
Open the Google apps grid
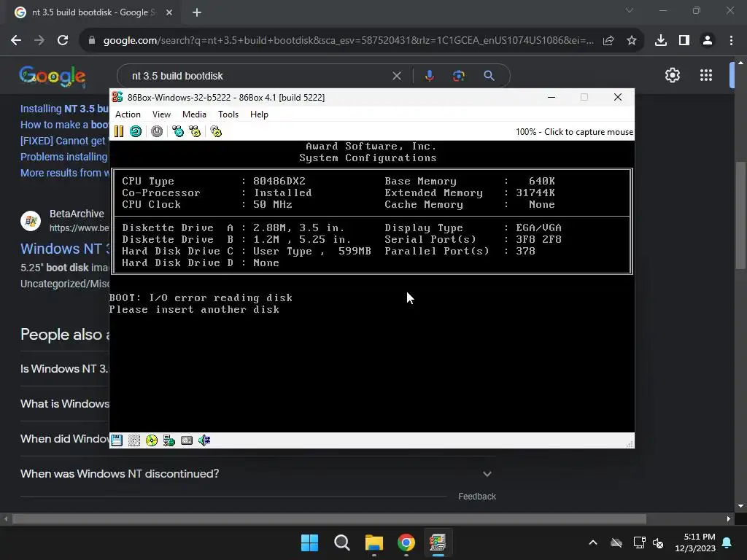706,75
